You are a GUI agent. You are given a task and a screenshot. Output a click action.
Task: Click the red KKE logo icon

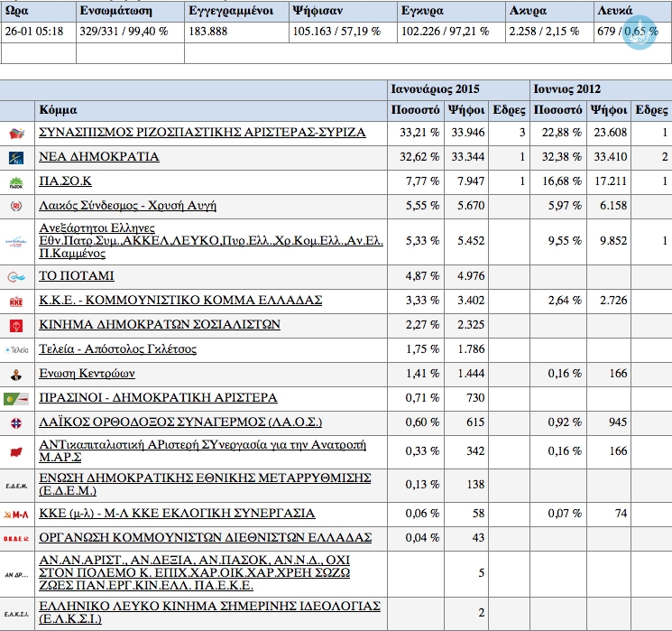[x=16, y=302]
